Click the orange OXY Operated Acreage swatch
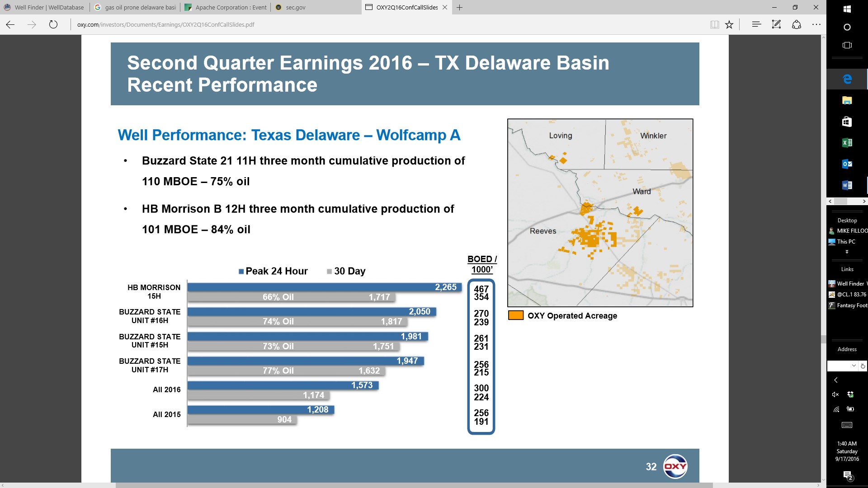This screenshot has height=488, width=868. click(516, 315)
